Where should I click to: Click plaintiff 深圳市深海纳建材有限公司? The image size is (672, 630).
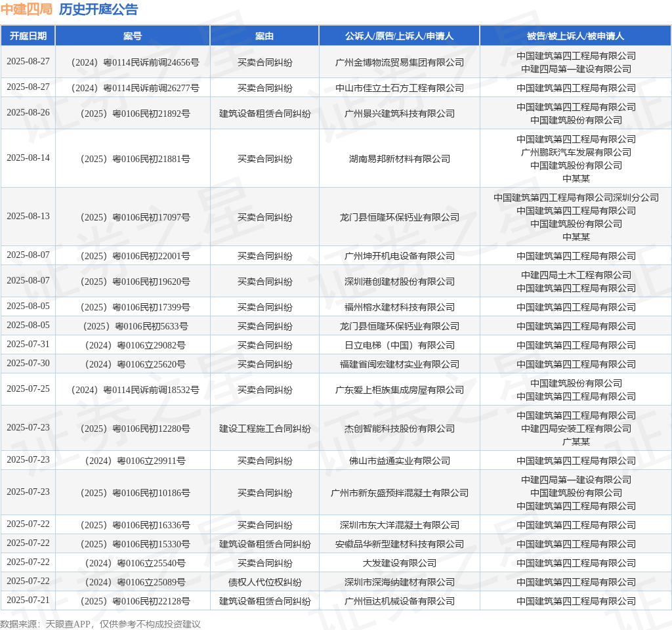400,583
